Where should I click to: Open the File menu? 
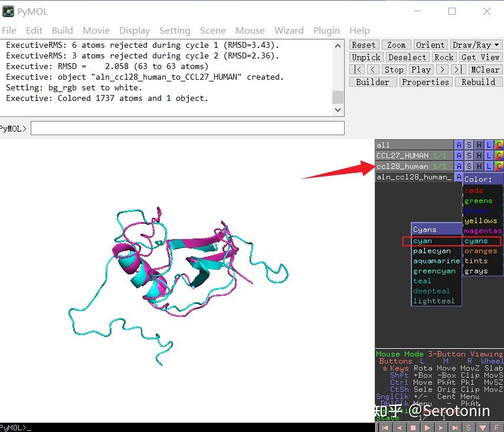[9, 31]
